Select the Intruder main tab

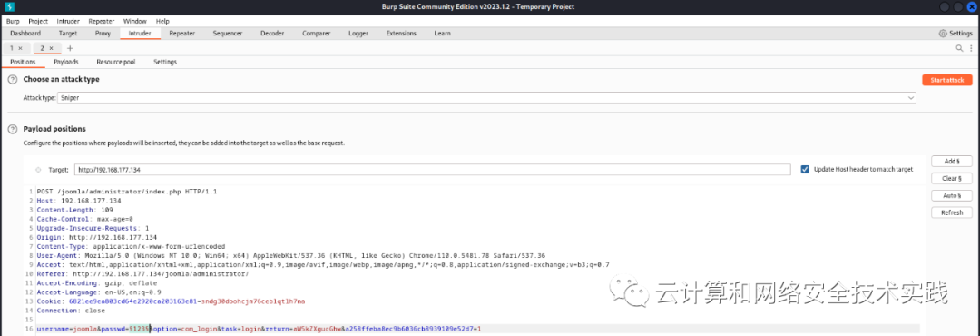pyautogui.click(x=140, y=34)
